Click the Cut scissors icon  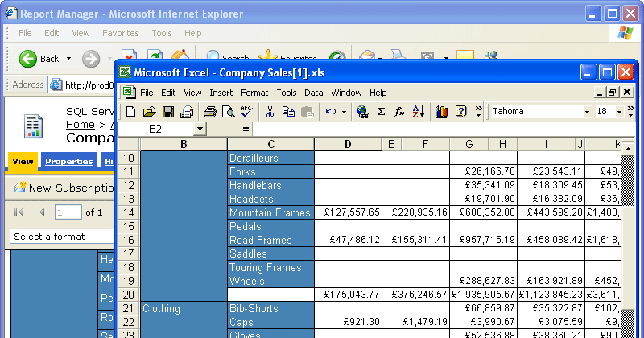click(270, 112)
